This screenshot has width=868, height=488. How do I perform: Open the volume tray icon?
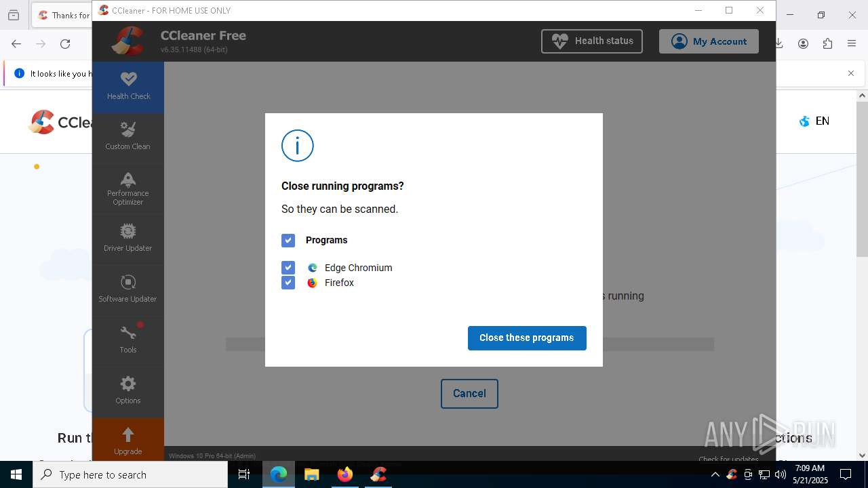click(781, 474)
